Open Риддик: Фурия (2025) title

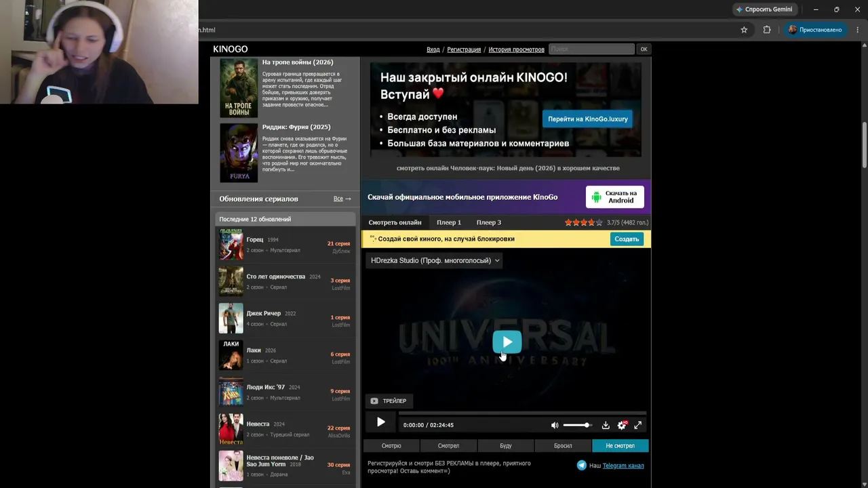(296, 127)
